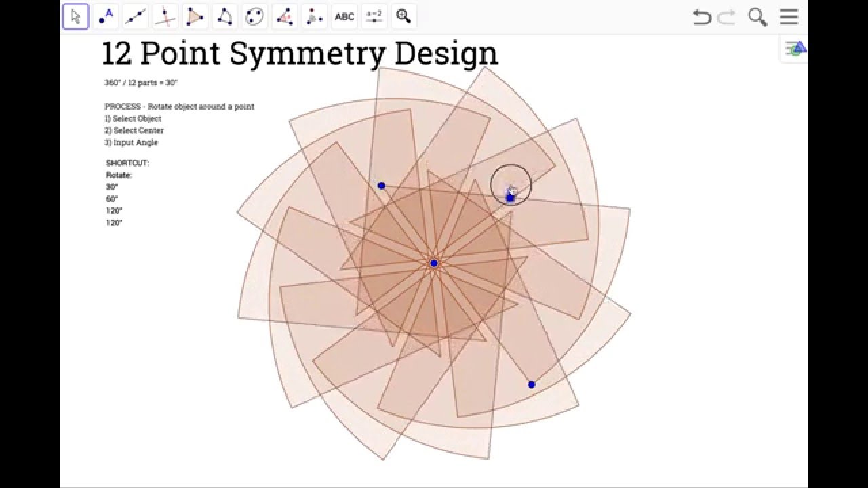Open the hamburger main menu
Screen dimensions: 868x488
tap(789, 17)
